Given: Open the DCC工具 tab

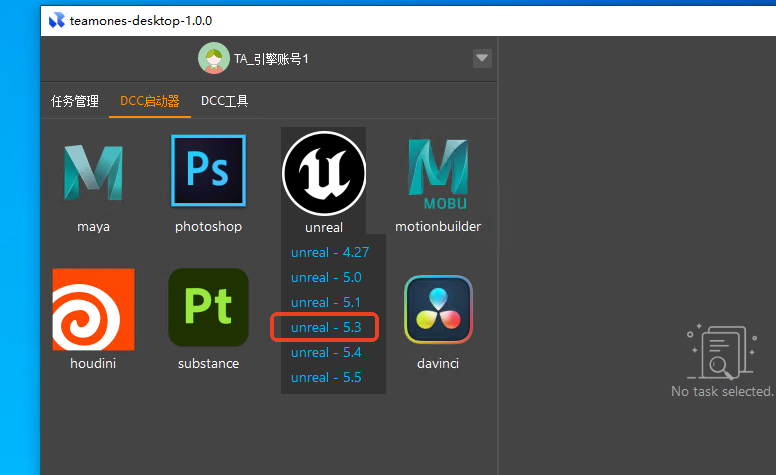Looking at the screenshot, I should pyautogui.click(x=224, y=101).
